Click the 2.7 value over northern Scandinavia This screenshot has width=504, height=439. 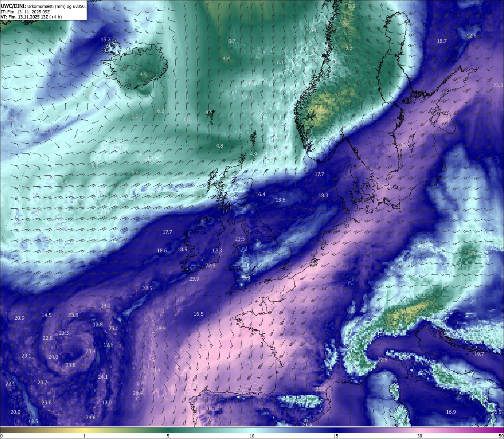pyautogui.click(x=346, y=24)
